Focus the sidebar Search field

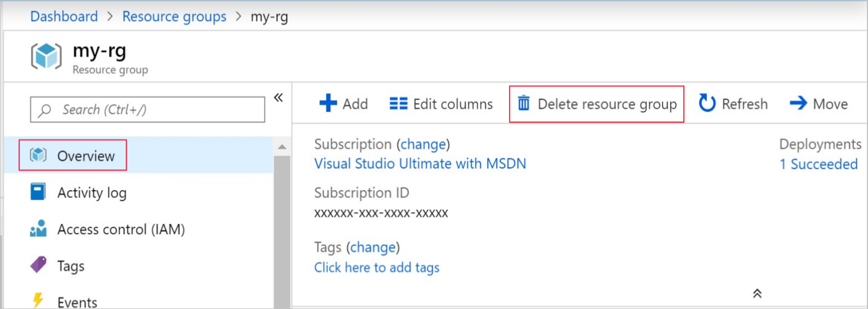147,110
